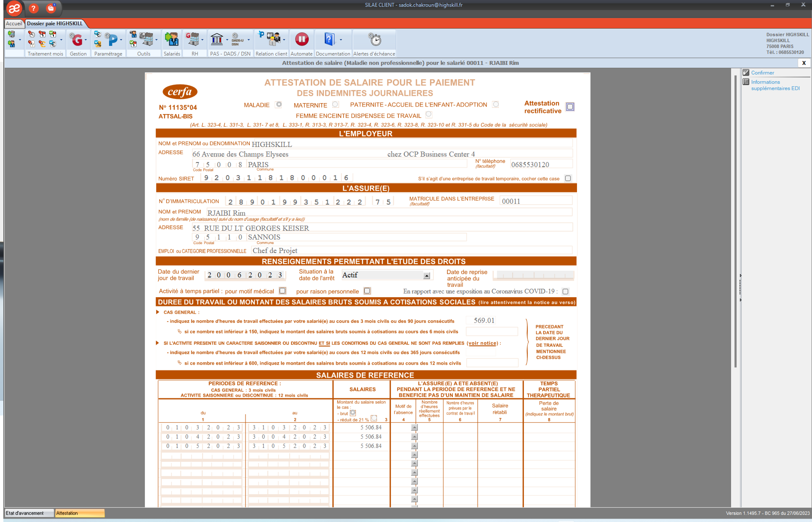Expand the Gestion dropdown arrow
Viewport: 812px width, 522px height.
85,40
